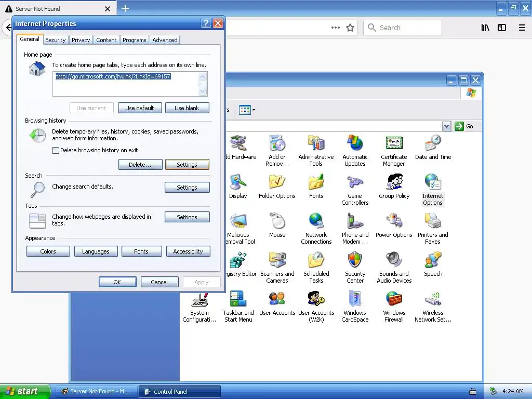
Task: Click the Go button in Control Panel
Action: 464,126
